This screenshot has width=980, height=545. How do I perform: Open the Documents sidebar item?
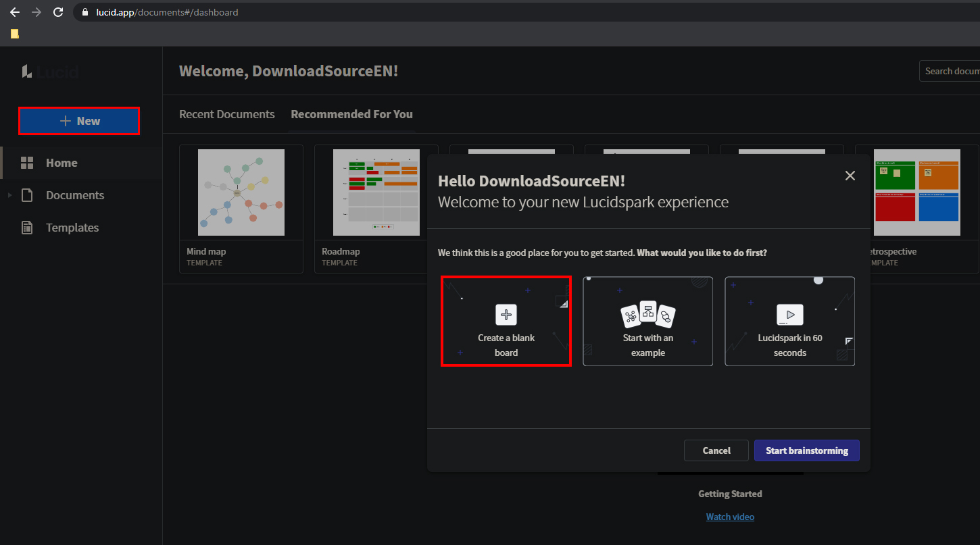81,195
